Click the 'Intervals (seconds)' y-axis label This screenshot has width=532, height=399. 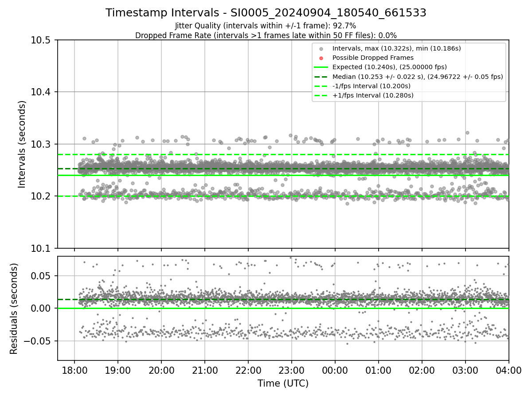click(x=23, y=144)
